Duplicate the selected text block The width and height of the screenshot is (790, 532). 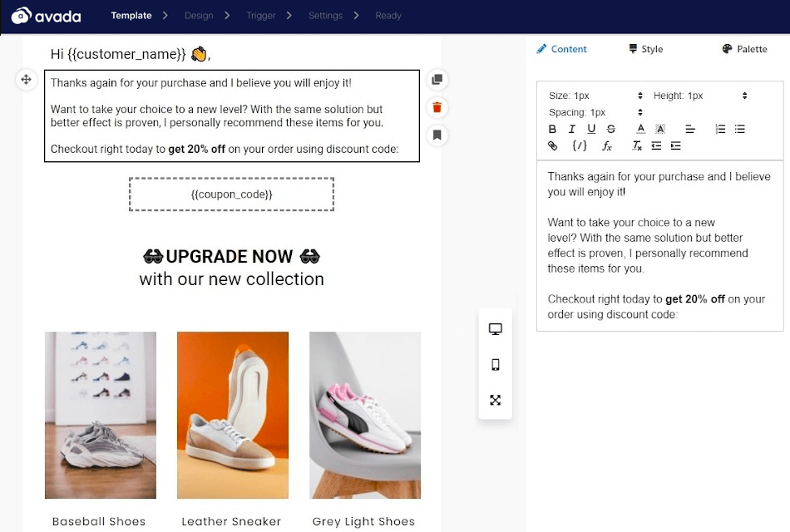point(437,80)
